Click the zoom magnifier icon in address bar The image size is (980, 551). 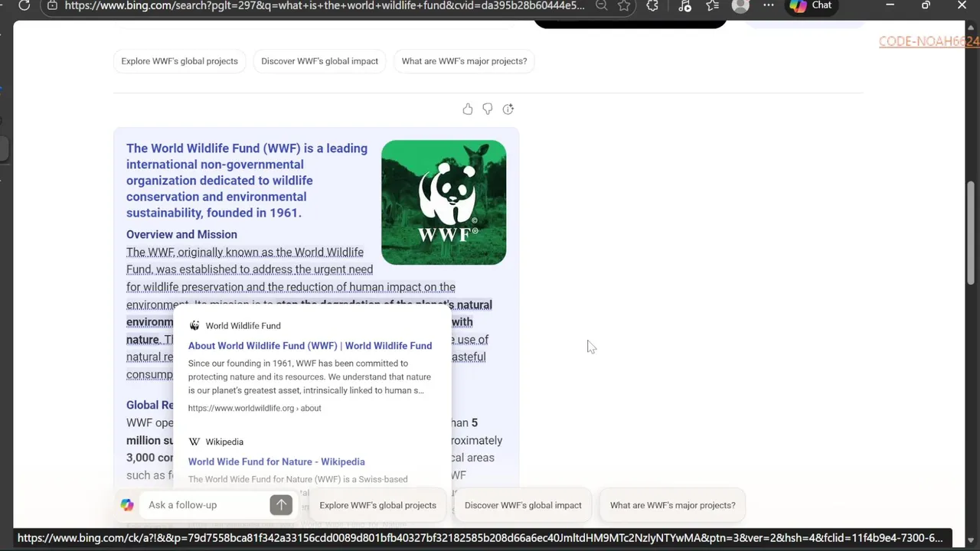click(x=602, y=5)
